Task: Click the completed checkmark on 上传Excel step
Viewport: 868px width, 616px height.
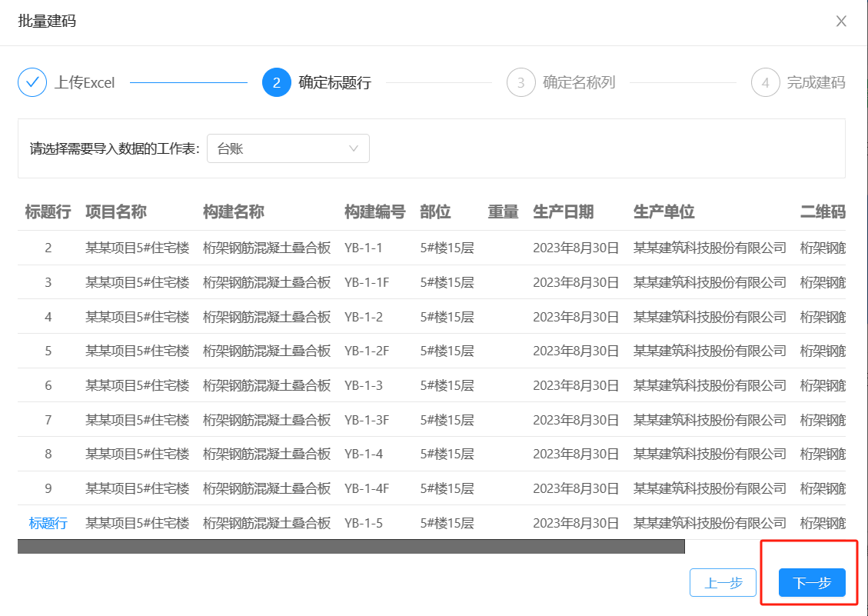Action: tap(32, 82)
